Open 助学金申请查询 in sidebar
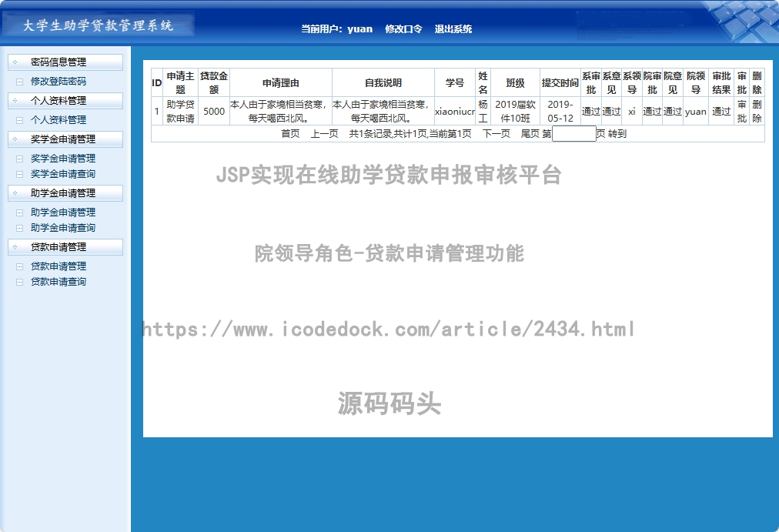Viewport: 779px width, 532px height. pyautogui.click(x=62, y=227)
